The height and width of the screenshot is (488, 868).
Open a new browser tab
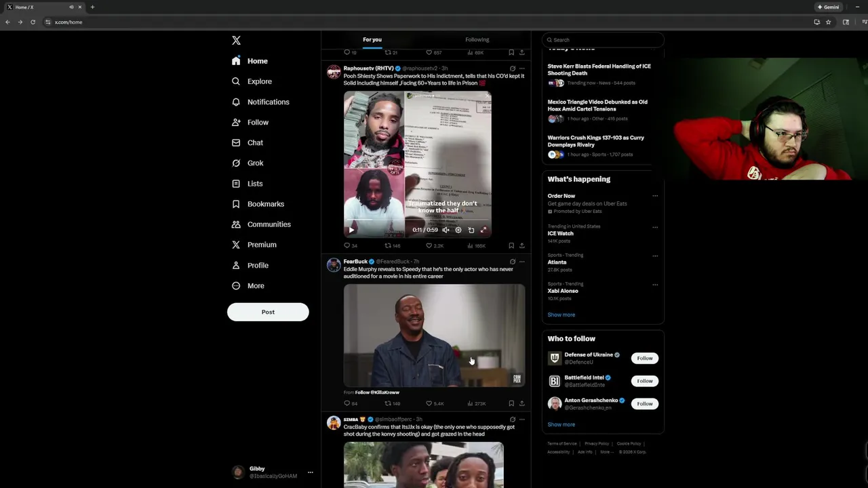(x=92, y=7)
